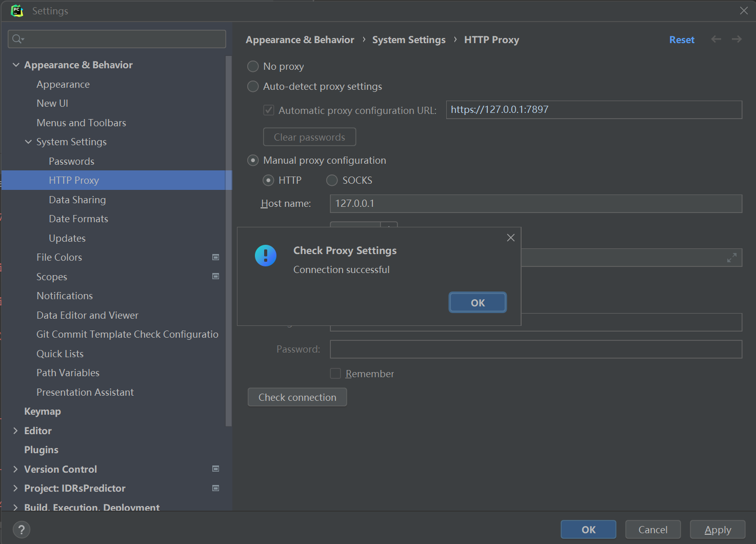Open the Date Formats page
The image size is (756, 544).
[78, 219]
